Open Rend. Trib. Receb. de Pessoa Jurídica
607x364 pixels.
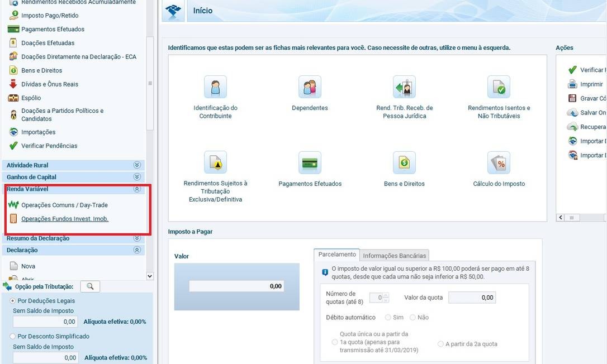click(404, 87)
